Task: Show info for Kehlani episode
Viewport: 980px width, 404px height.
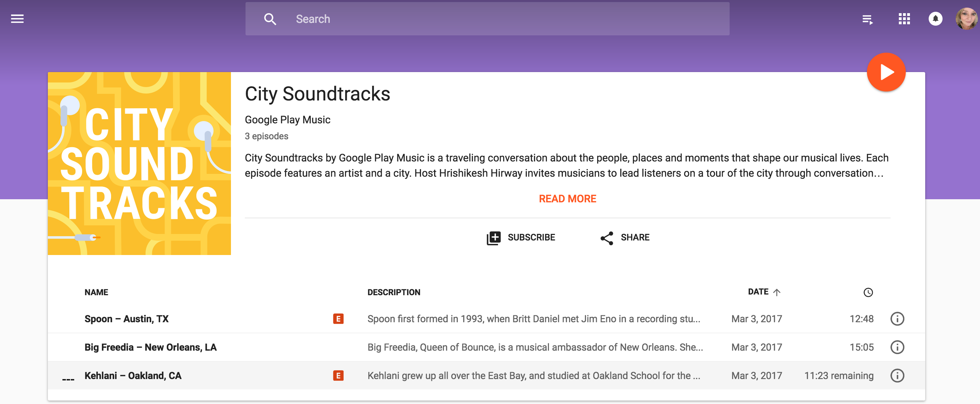Action: [897, 376]
